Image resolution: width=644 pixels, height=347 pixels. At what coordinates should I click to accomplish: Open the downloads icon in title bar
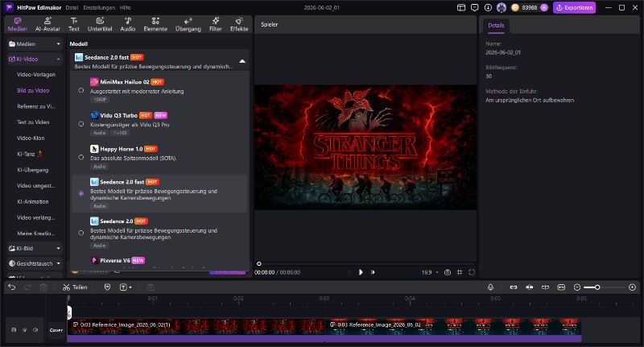pyautogui.click(x=488, y=7)
